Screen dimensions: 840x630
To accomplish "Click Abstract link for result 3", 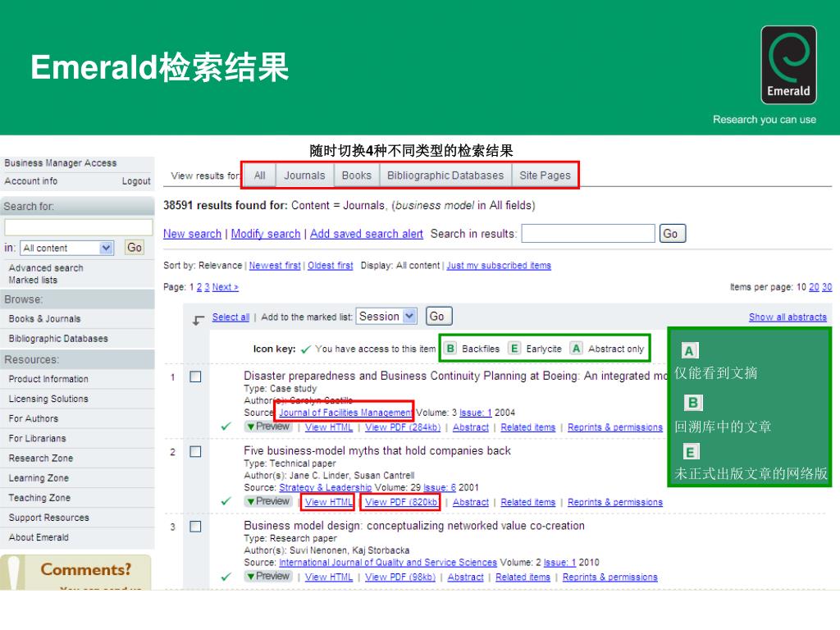I will click(466, 577).
